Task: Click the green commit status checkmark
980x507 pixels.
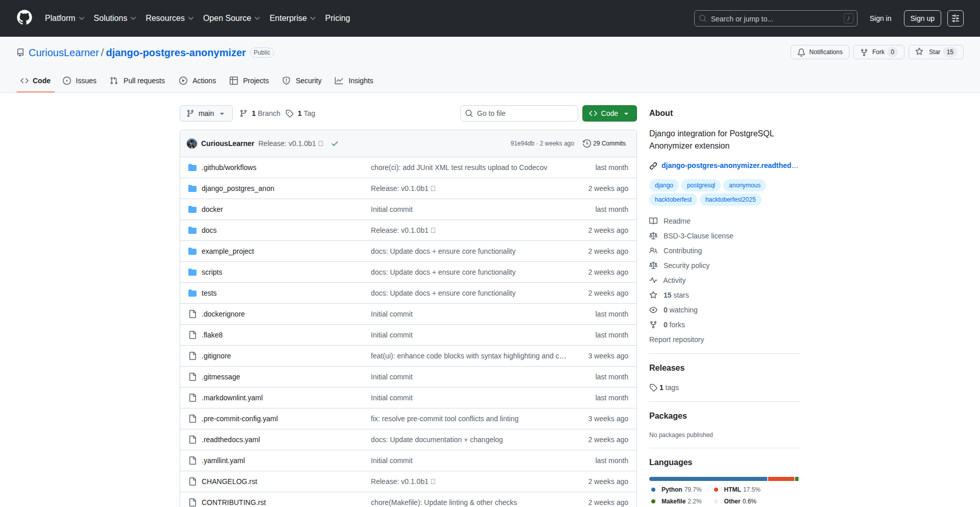Action: pyautogui.click(x=335, y=143)
